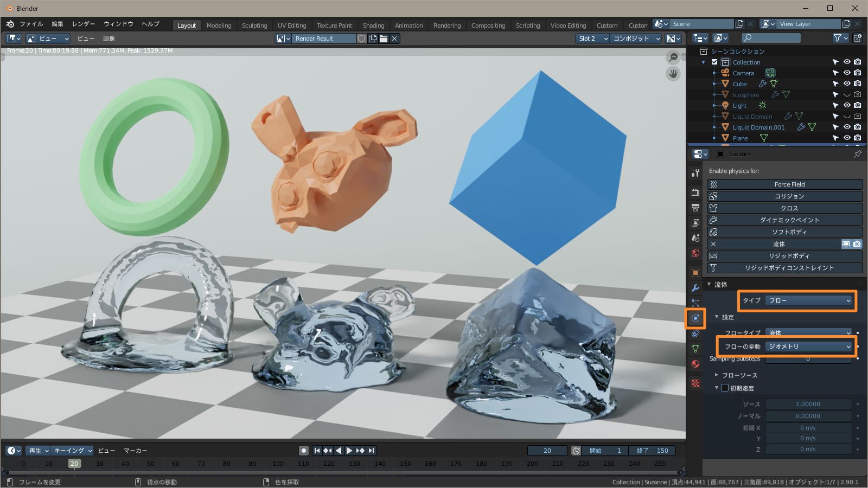Click the fake user shield icon for Render Result
This screenshot has width=868, height=488.
[362, 38]
